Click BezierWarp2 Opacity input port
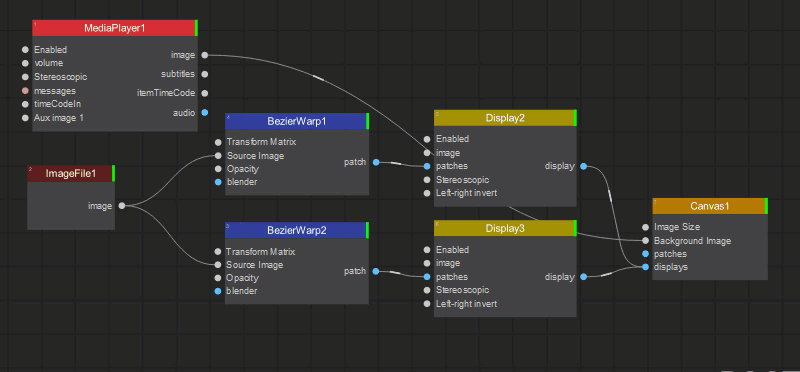The height and width of the screenshot is (372, 800). point(218,278)
